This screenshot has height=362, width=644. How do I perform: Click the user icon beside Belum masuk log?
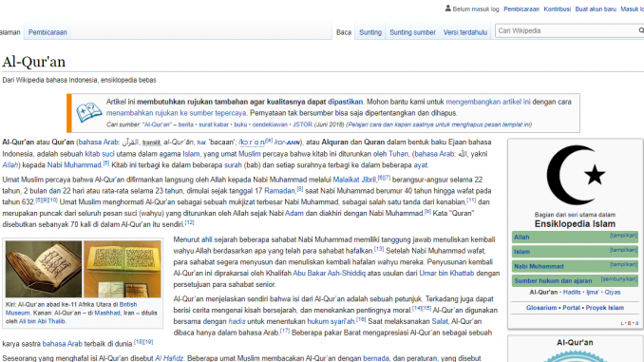447,9
